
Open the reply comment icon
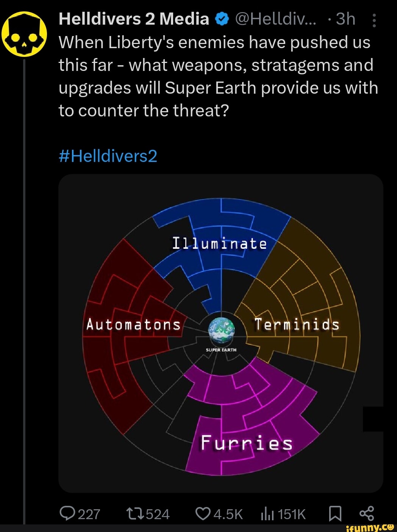tap(67, 513)
